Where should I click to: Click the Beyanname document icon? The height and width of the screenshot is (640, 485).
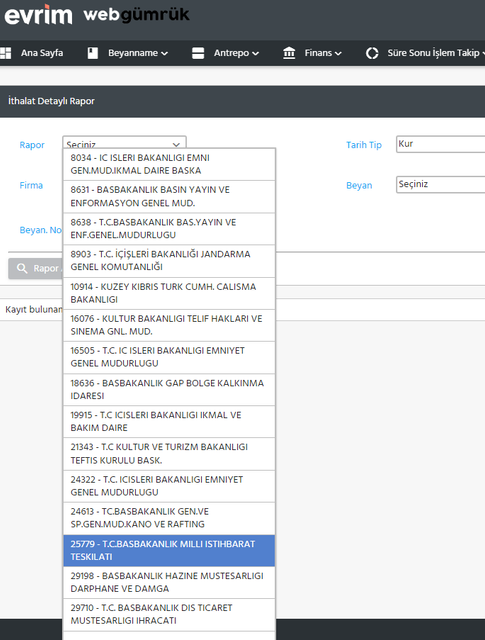pyautogui.click(x=93, y=53)
